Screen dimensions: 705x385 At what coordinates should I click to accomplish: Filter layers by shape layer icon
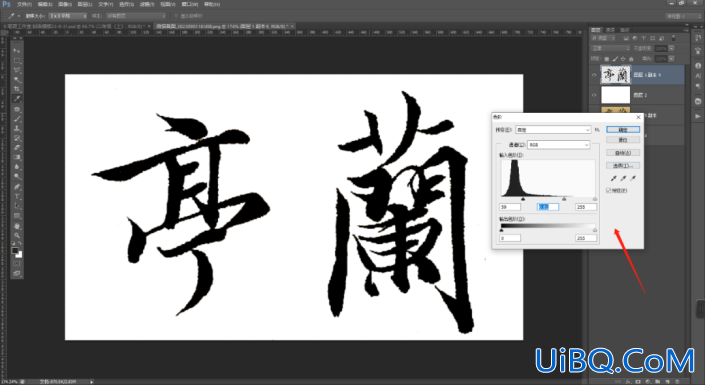[x=653, y=38]
